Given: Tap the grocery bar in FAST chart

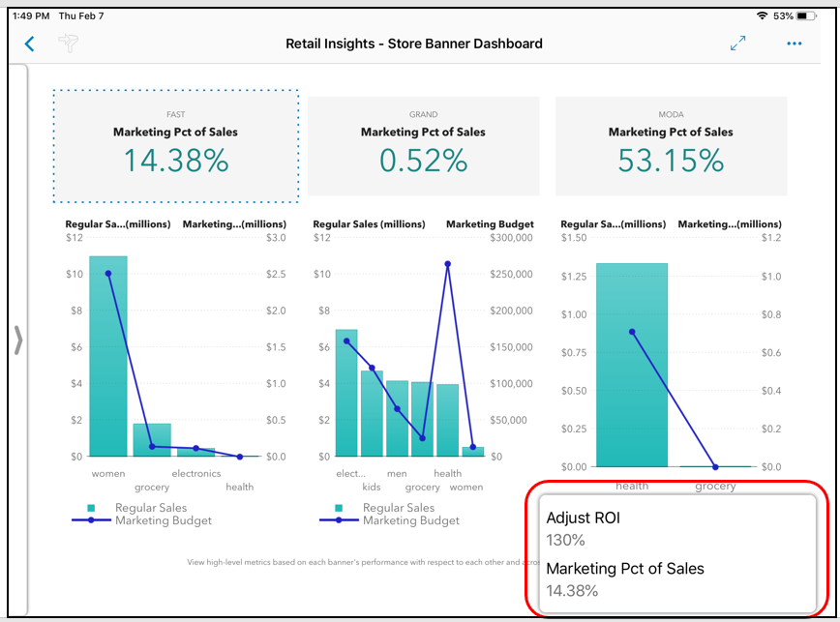Looking at the screenshot, I should pos(152,440).
